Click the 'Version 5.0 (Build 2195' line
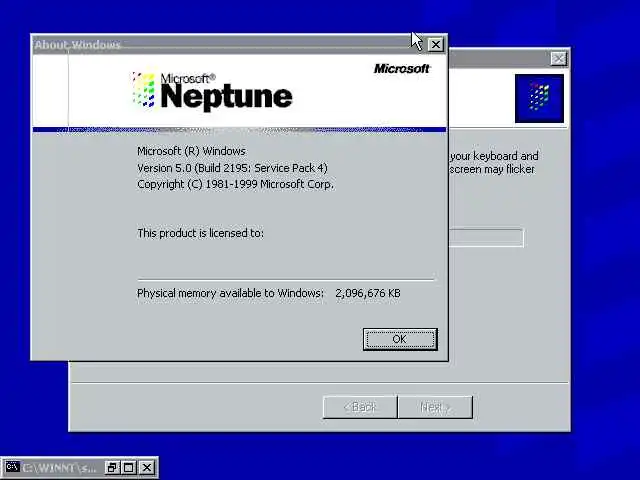 232,168
